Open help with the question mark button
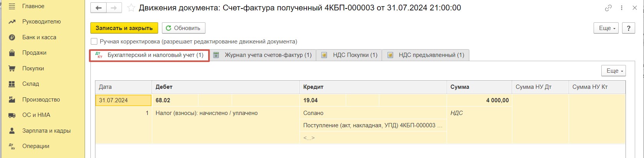This screenshot has width=644, height=158. pos(629,28)
